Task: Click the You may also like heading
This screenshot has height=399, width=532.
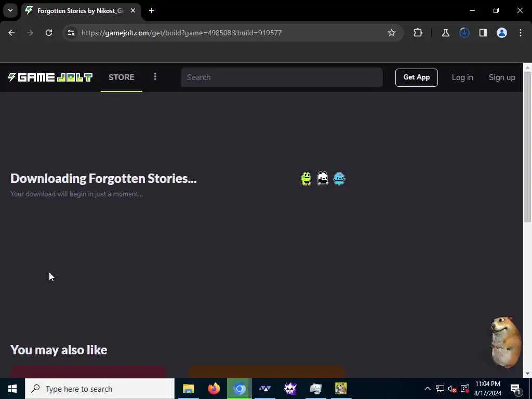Action: pos(59,350)
